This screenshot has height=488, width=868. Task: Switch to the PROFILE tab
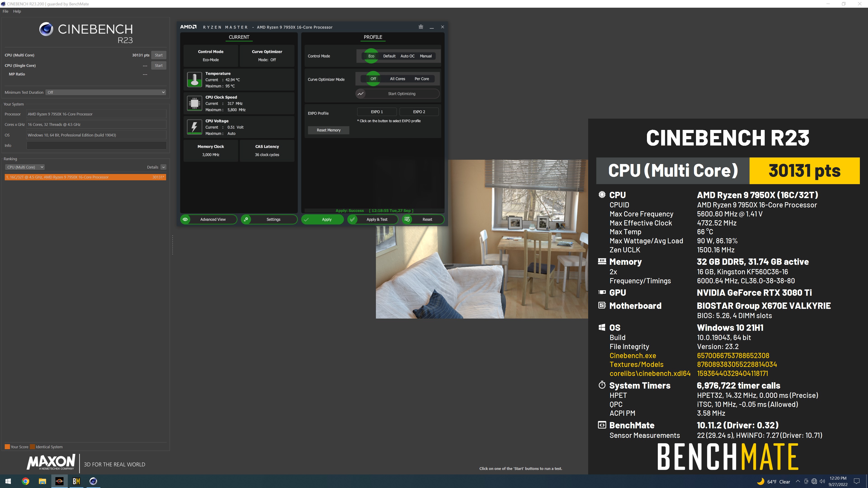[373, 37]
